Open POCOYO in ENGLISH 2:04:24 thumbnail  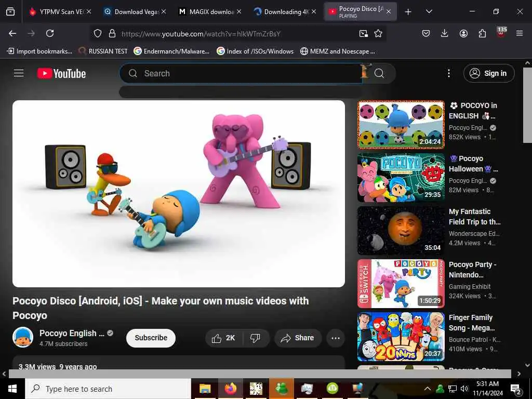pos(401,125)
